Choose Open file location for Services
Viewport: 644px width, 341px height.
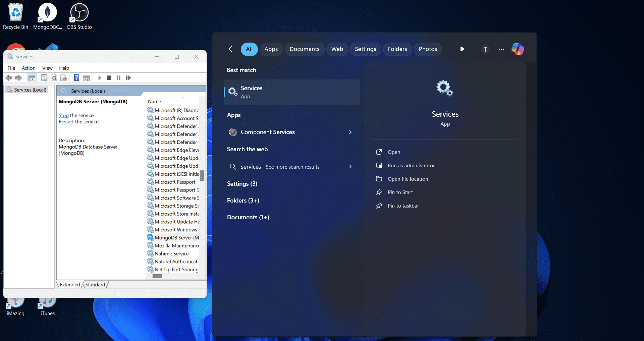pos(408,179)
